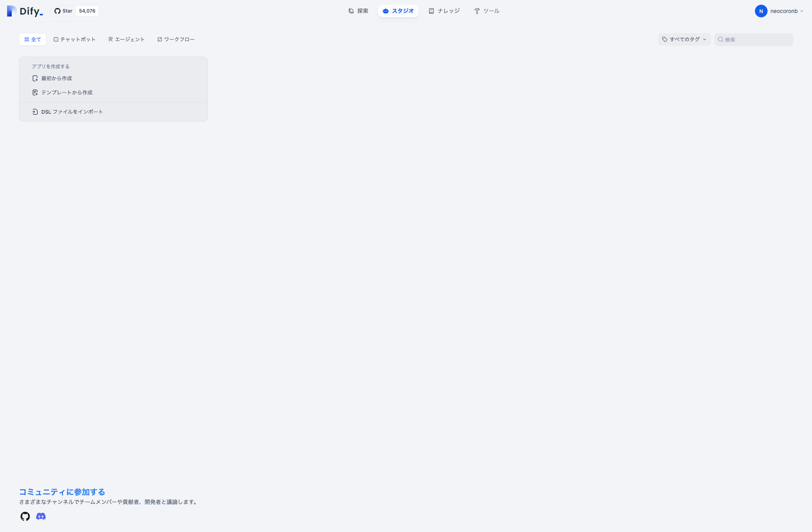Click the 54,076 star count badge
Screen dimensions: 812x532
click(x=87, y=11)
